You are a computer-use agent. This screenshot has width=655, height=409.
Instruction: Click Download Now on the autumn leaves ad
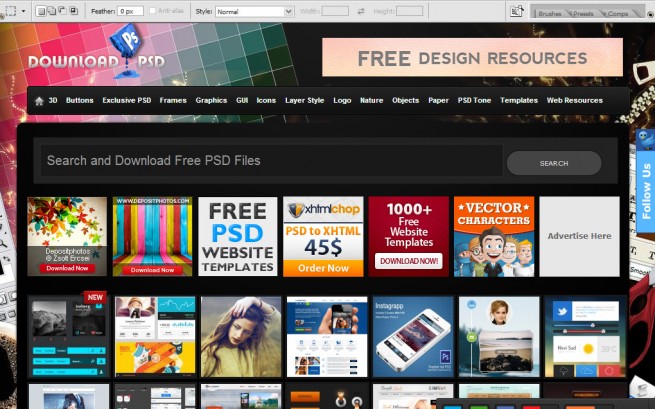[67, 268]
